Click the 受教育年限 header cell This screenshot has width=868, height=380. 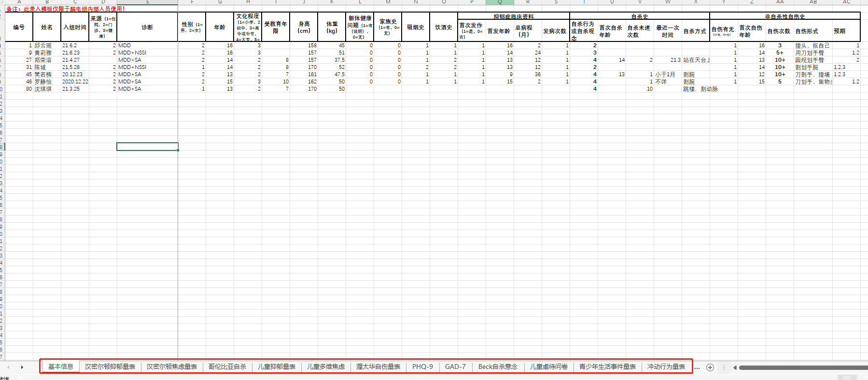click(276, 27)
